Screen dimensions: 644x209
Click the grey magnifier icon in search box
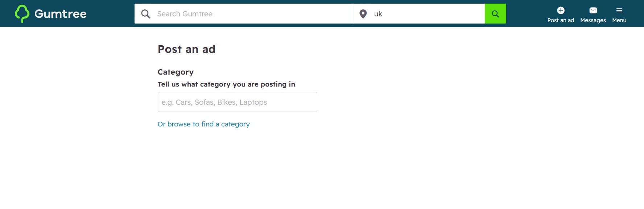click(146, 14)
